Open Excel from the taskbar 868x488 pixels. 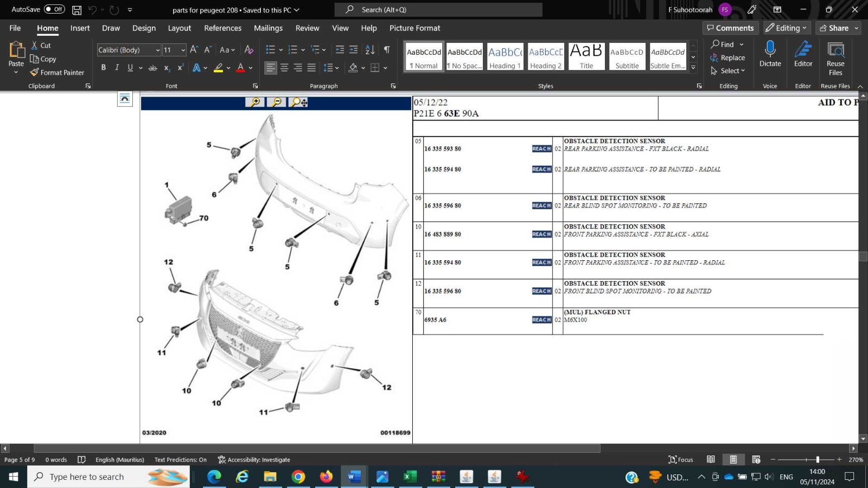(410, 477)
